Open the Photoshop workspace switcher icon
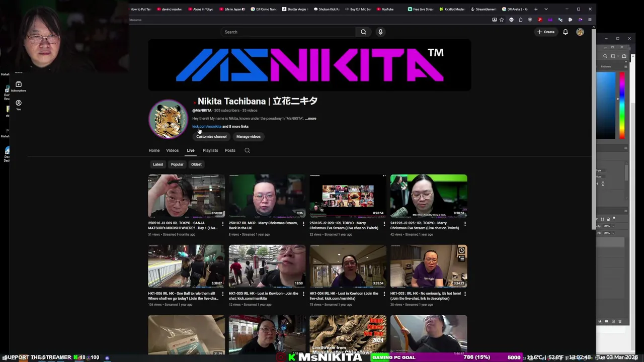 point(613,56)
